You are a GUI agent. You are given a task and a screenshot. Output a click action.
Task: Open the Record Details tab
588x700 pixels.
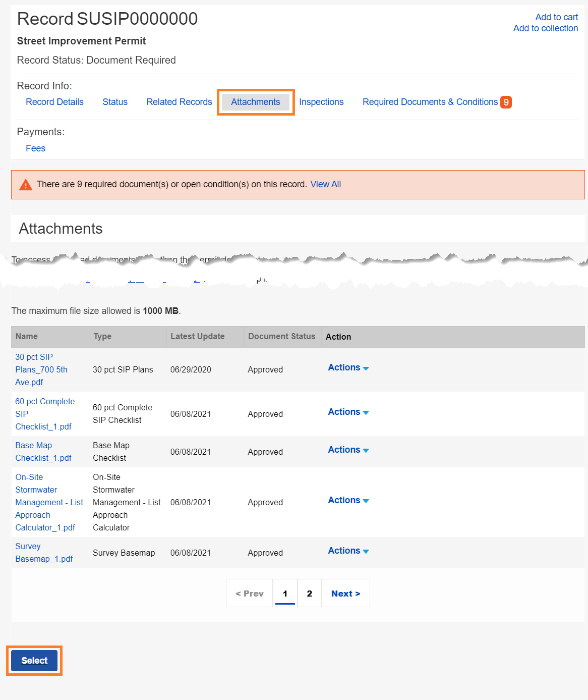point(54,102)
